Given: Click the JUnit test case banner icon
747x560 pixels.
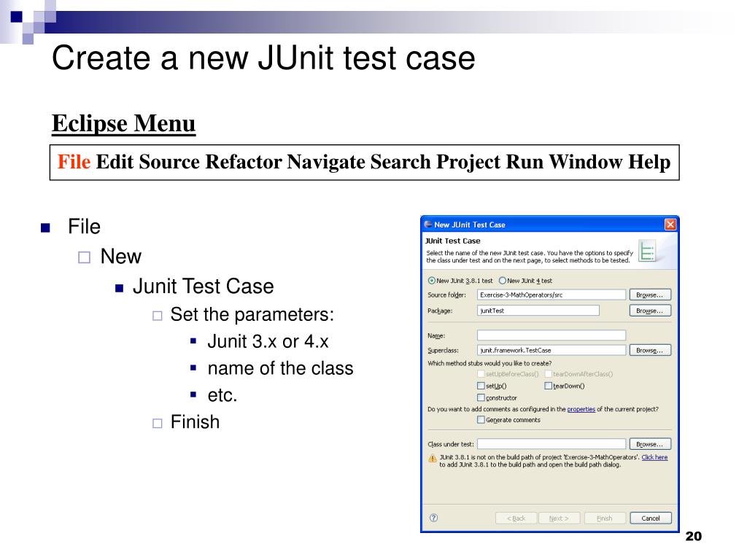Looking at the screenshot, I should pos(647,251).
